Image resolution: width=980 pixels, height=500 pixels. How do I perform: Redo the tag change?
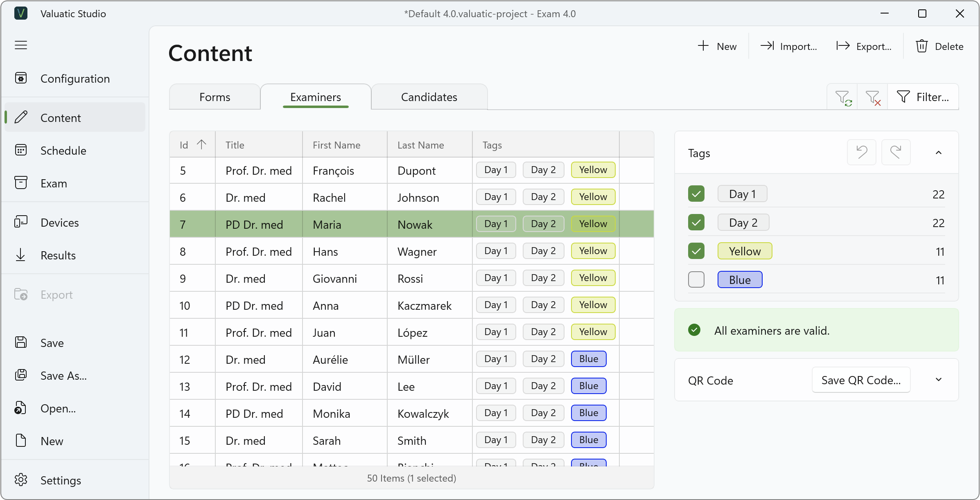[x=896, y=152]
